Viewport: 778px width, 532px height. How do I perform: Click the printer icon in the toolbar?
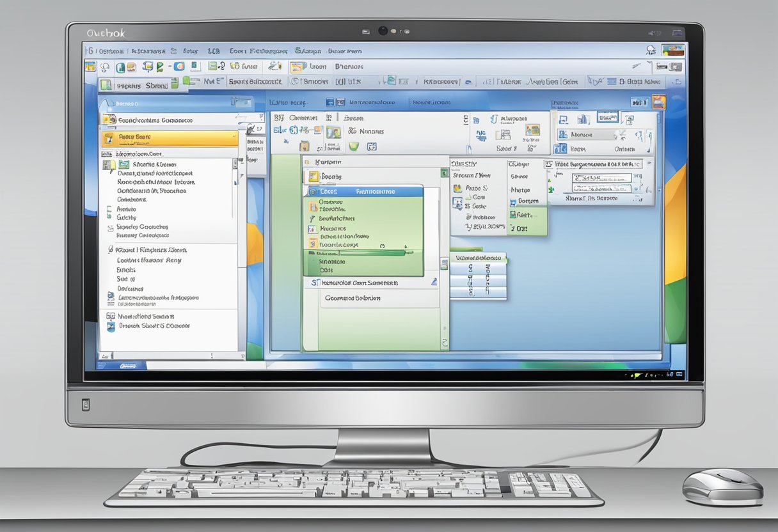point(196,66)
